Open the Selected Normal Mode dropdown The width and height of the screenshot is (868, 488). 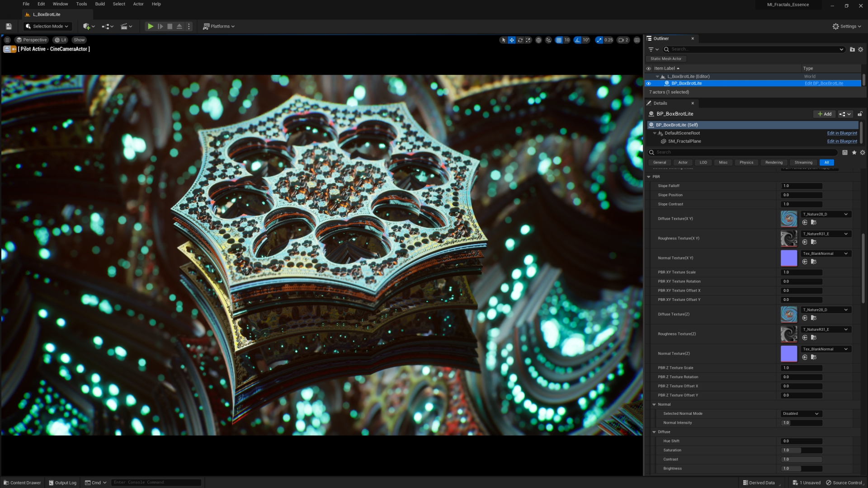click(x=801, y=413)
